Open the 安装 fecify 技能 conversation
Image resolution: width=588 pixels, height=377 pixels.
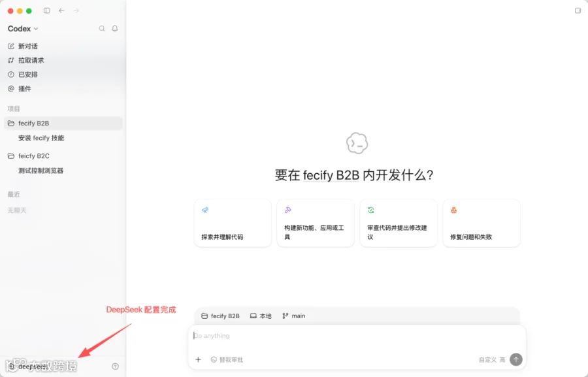click(x=63, y=138)
